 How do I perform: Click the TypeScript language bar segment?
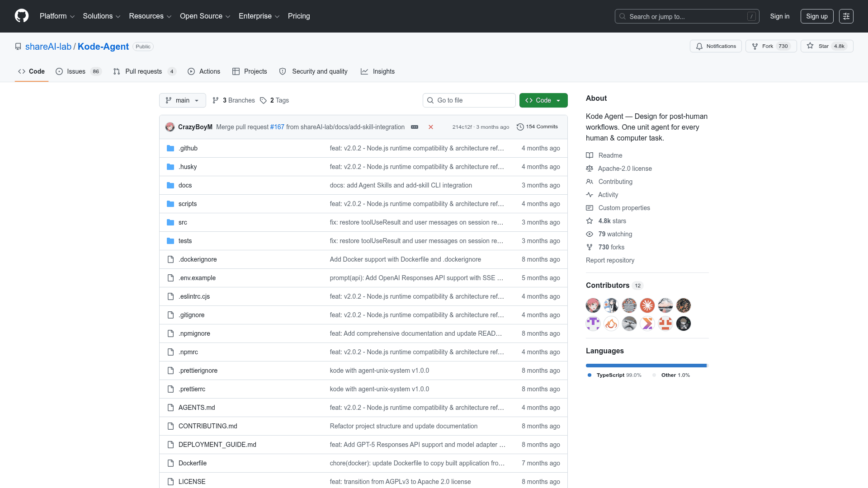[x=646, y=366]
